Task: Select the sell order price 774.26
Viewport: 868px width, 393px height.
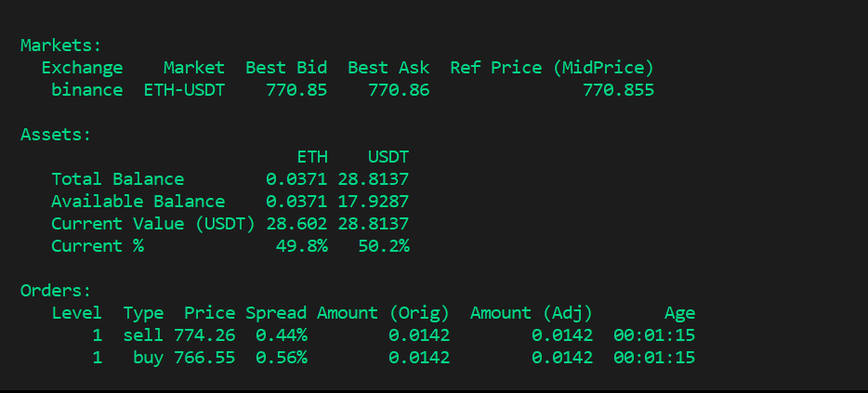Action: (204, 335)
